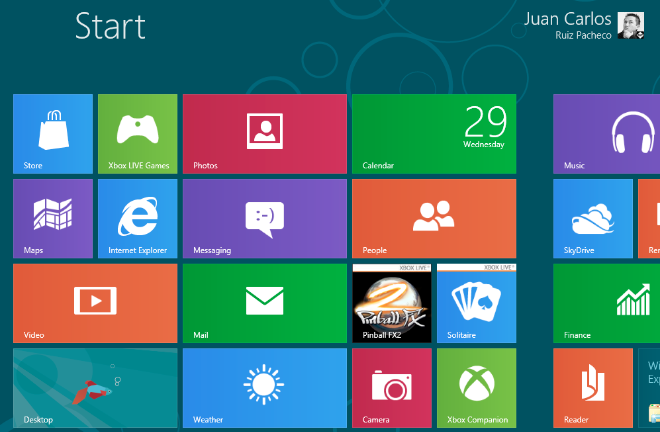Viewport: 660px width, 432px height.
Task: Open the Mail tile
Action: pyautogui.click(x=265, y=303)
